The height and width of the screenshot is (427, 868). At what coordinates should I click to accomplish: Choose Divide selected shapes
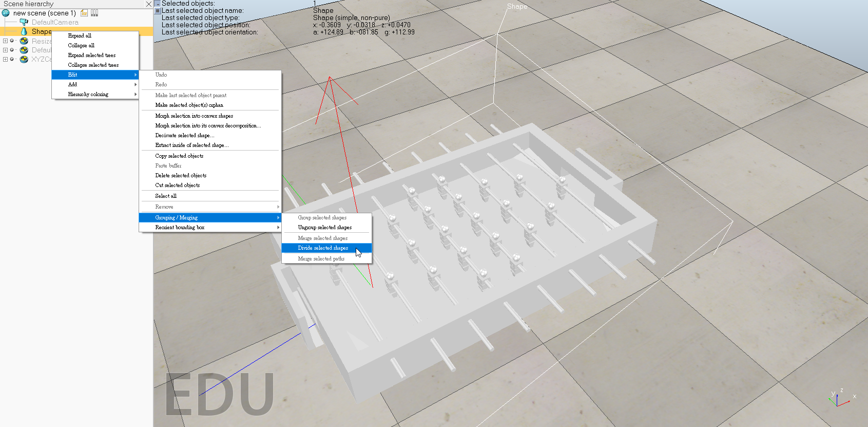click(x=323, y=248)
